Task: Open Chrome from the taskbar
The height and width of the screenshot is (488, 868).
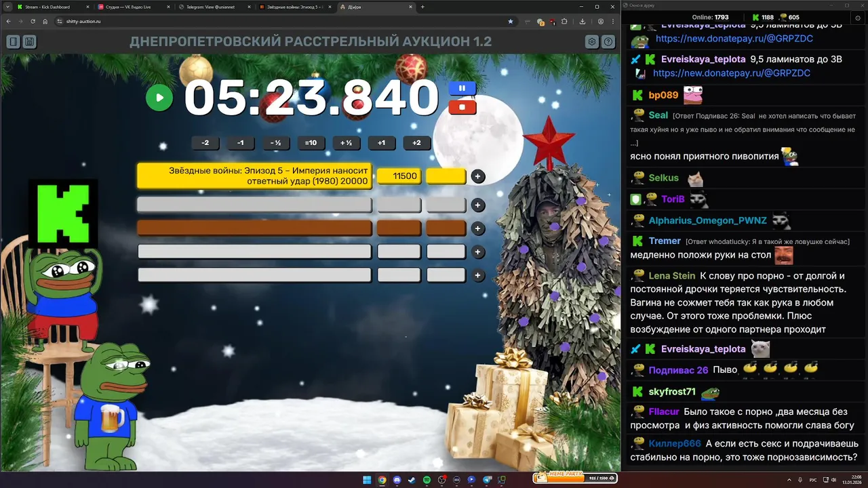Action: (382, 480)
